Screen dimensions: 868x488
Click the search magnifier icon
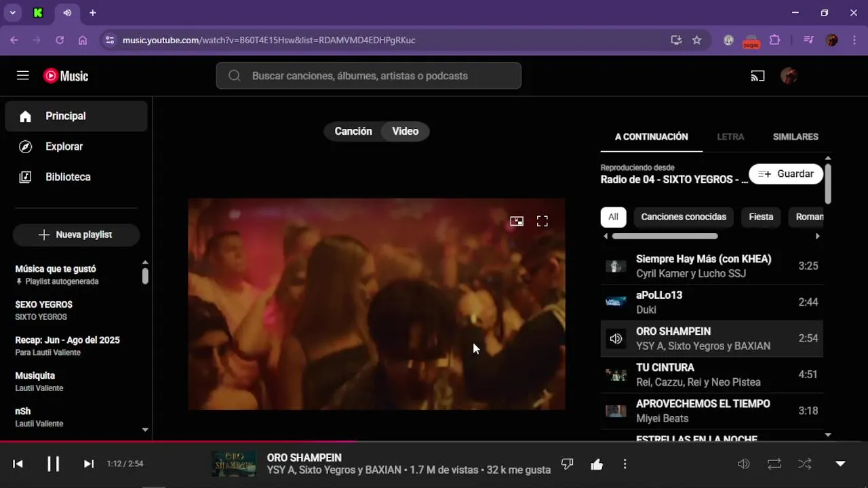[235, 76]
